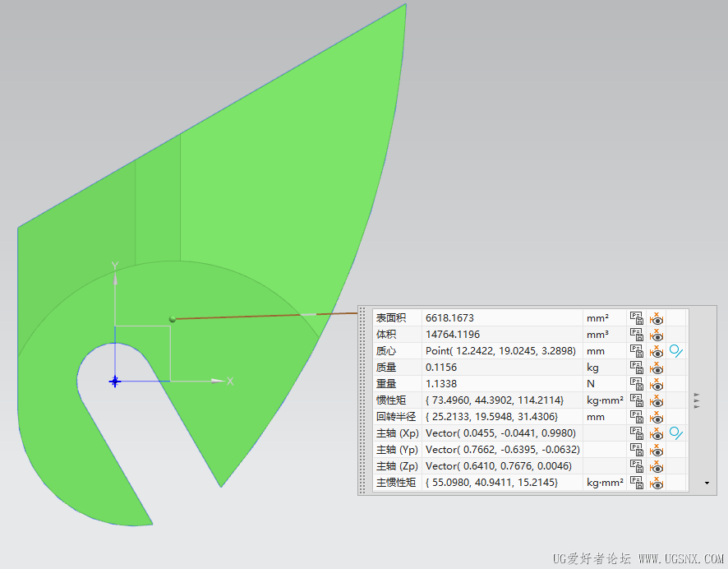Click the save-to-expression icon in 主轴 (Yp) row
728x569 pixels.
coord(636,450)
